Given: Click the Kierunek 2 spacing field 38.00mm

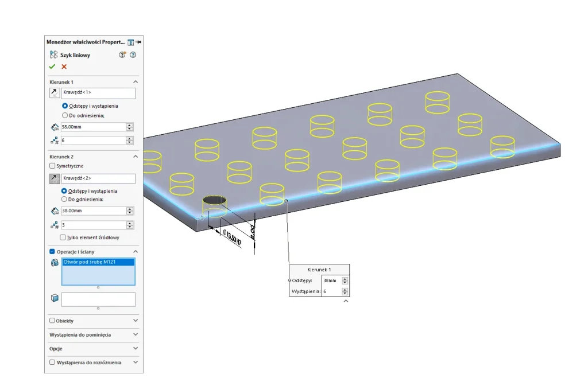Looking at the screenshot, I should point(94,211).
